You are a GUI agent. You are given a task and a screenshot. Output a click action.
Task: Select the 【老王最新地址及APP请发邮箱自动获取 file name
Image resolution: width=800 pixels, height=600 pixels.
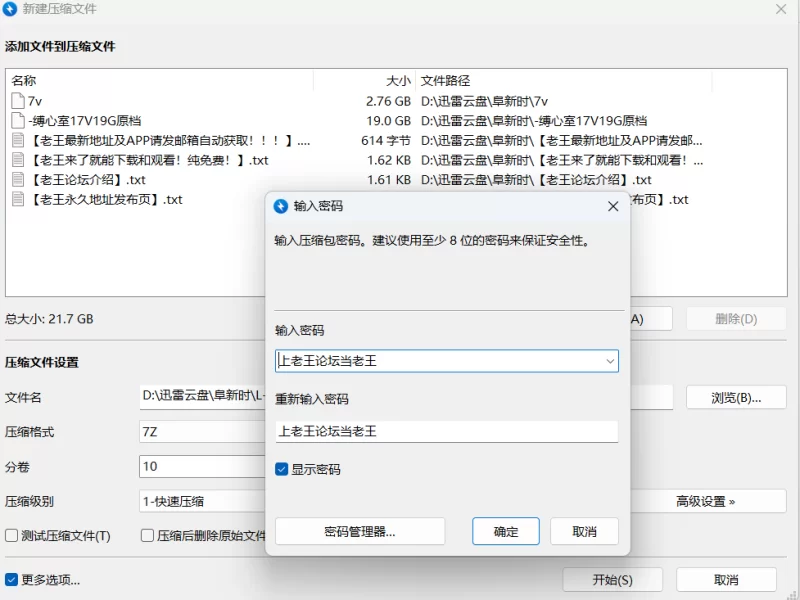click(169, 140)
